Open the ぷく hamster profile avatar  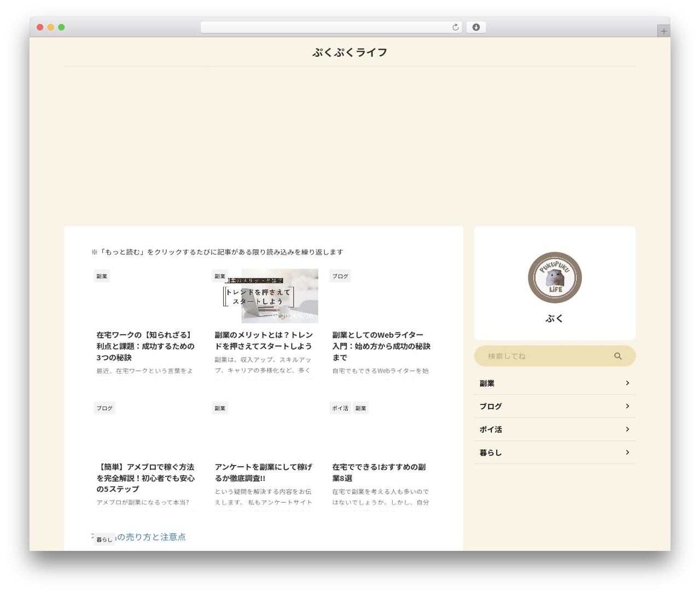pyautogui.click(x=555, y=278)
